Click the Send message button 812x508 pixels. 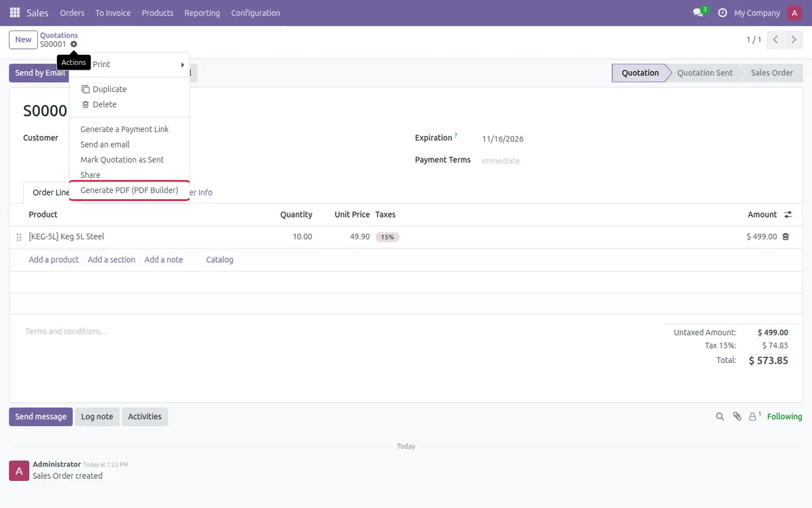[41, 417]
